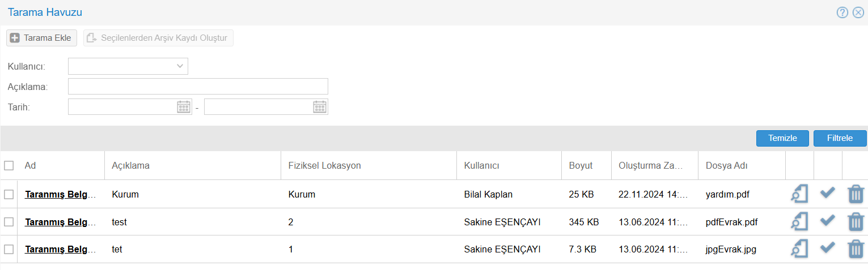The height and width of the screenshot is (270, 868).
Task: Click the help question mark icon
Action: point(842,12)
